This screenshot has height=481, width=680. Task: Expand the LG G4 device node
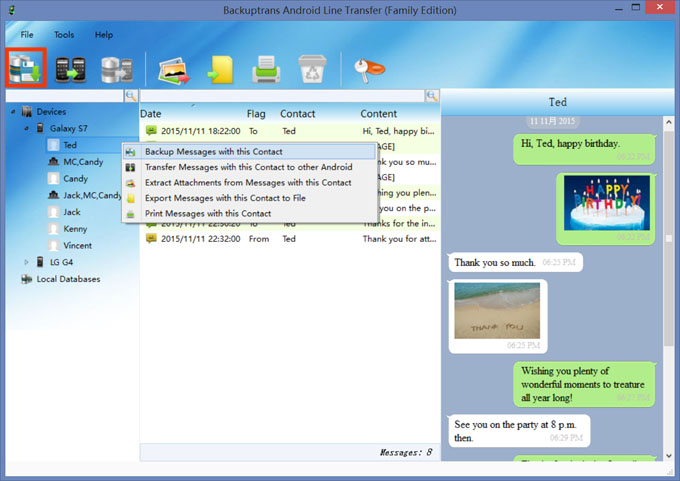click(26, 262)
